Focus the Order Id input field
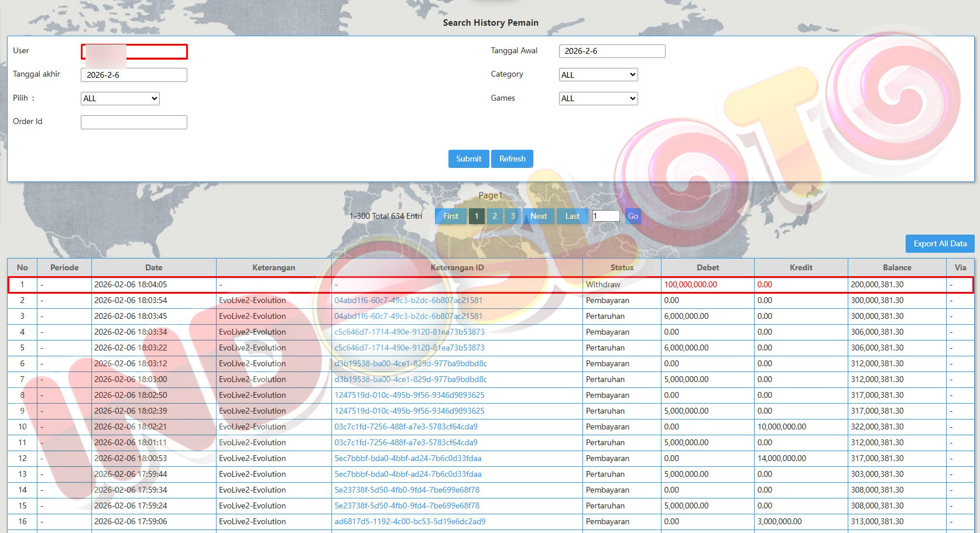 tap(134, 122)
